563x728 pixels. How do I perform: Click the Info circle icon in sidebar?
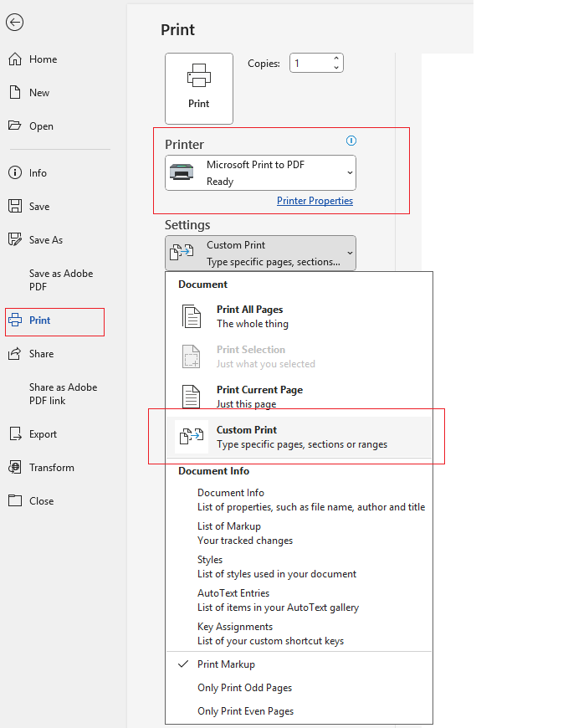pos(15,172)
